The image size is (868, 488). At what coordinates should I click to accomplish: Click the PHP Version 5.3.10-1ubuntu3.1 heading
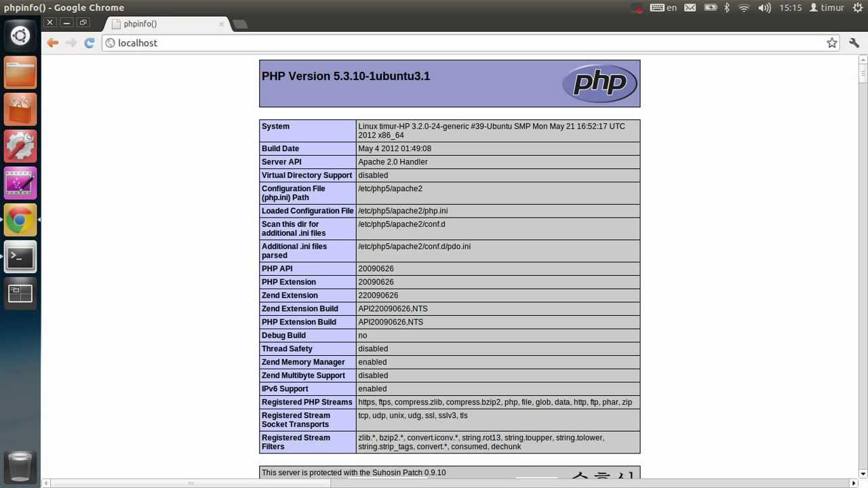[346, 76]
